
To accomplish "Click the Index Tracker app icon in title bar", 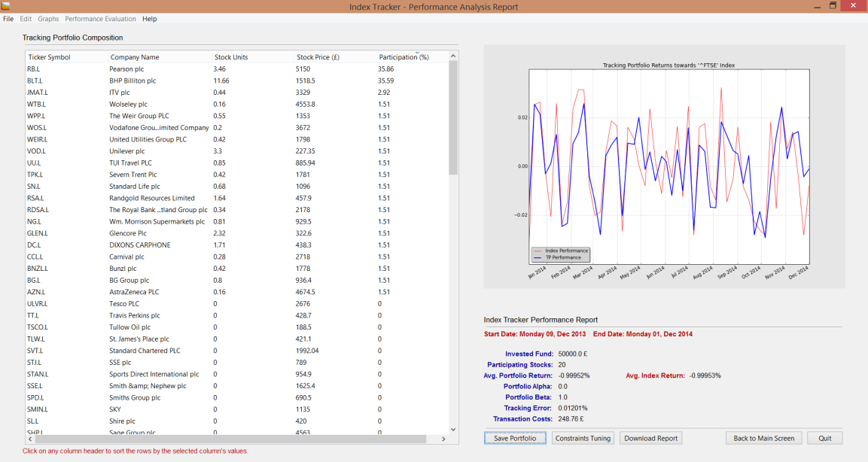I will pyautogui.click(x=5, y=6).
